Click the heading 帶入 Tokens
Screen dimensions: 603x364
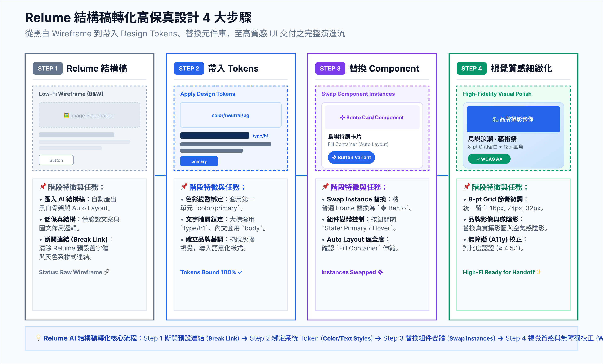coord(233,68)
